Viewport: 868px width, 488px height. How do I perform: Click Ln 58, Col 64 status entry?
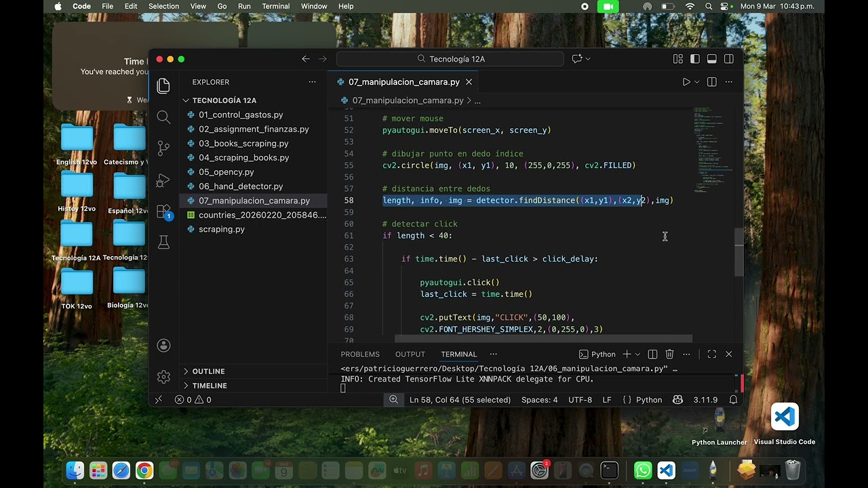click(x=460, y=400)
